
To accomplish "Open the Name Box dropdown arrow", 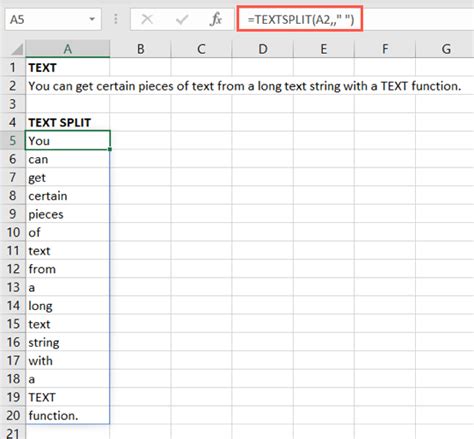I will click(x=92, y=19).
